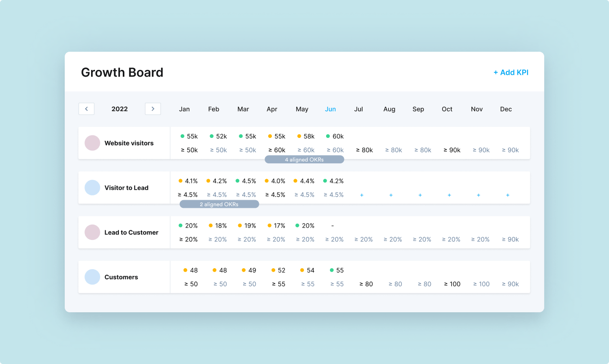Select the Jan column header
This screenshot has width=609, height=364.
[185, 109]
